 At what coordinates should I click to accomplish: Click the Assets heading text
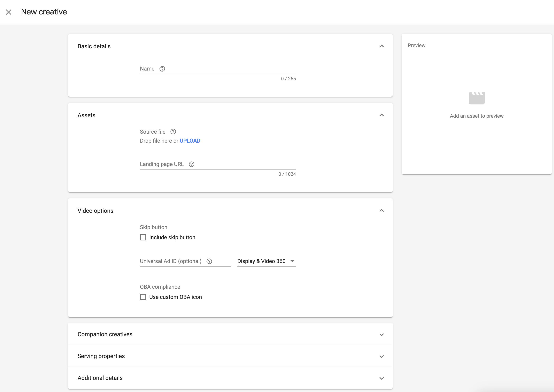[x=87, y=115]
